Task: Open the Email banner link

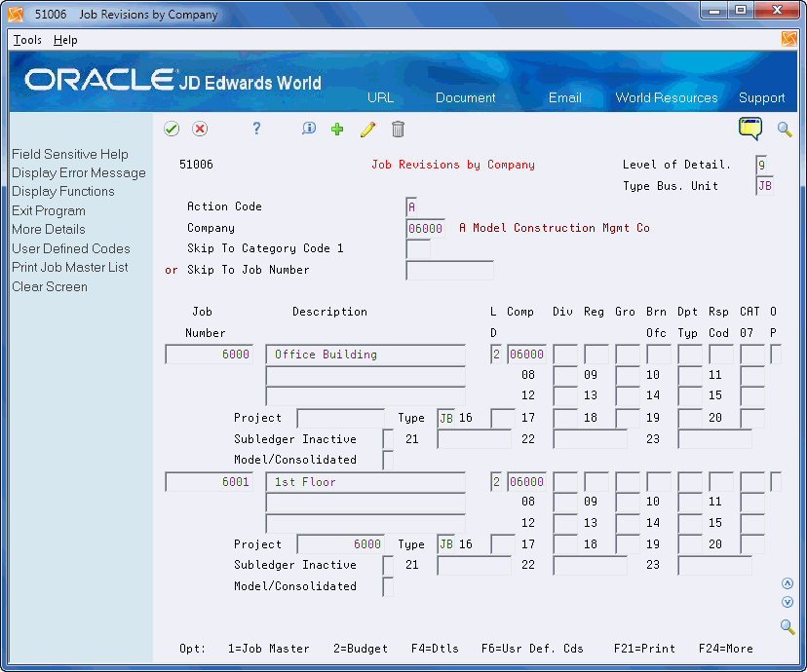Action: pyautogui.click(x=564, y=97)
